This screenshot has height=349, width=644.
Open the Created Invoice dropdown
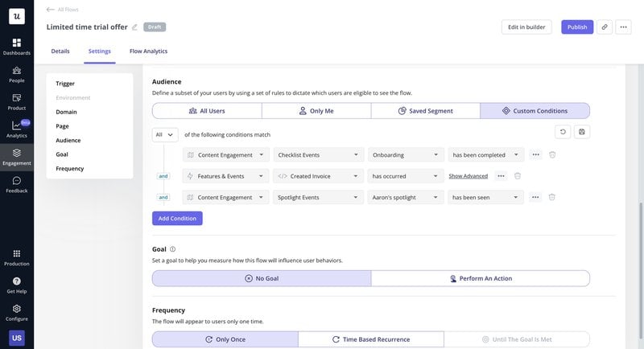point(318,176)
